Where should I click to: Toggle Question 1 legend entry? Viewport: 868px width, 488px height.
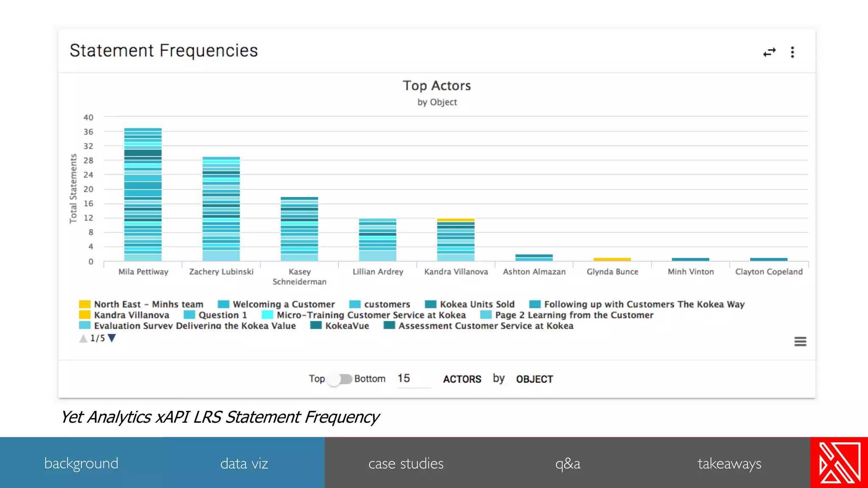point(215,315)
